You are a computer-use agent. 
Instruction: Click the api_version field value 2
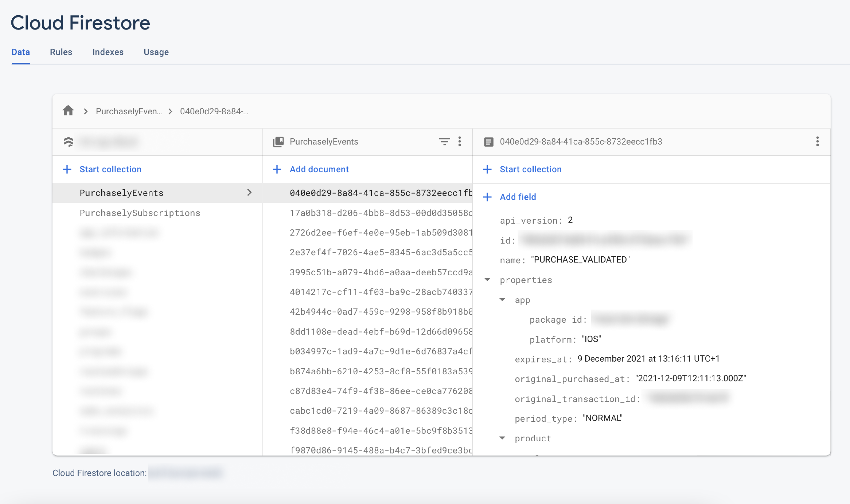click(570, 220)
